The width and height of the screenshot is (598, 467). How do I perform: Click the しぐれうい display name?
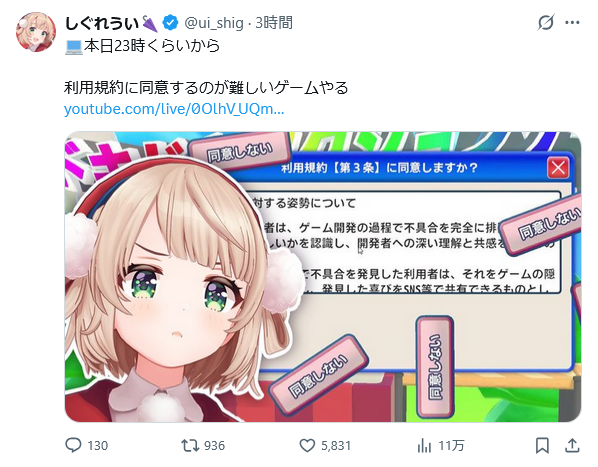pos(102,23)
